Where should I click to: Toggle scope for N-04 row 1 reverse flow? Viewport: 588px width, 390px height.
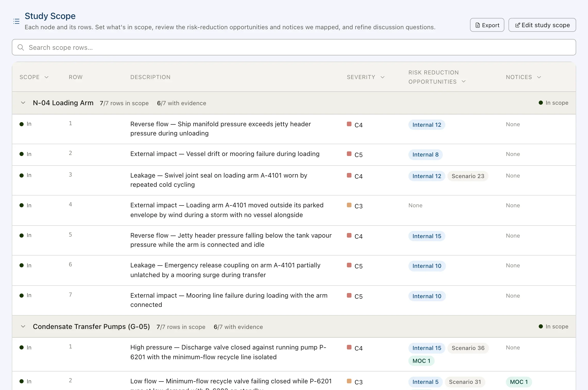[25, 124]
